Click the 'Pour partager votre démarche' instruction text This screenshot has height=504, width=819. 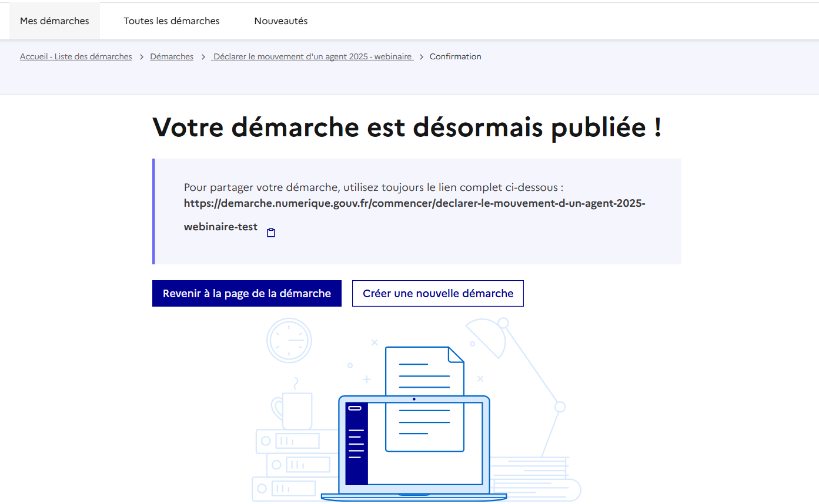coord(373,187)
